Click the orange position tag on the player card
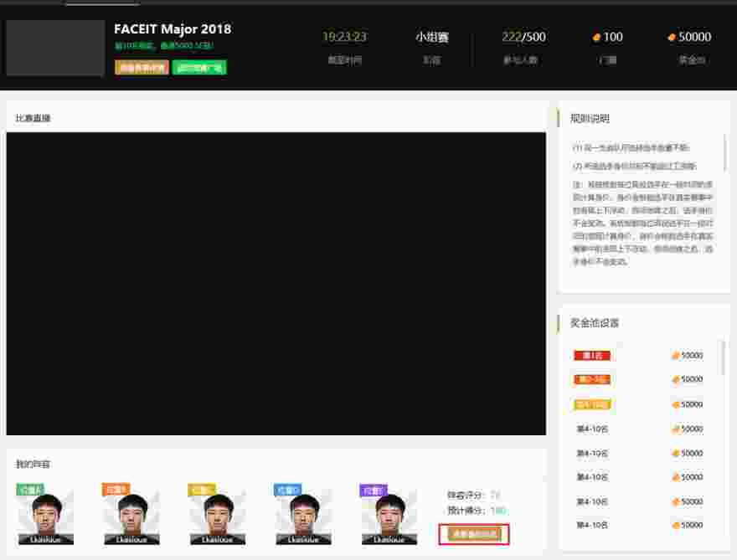 point(116,490)
